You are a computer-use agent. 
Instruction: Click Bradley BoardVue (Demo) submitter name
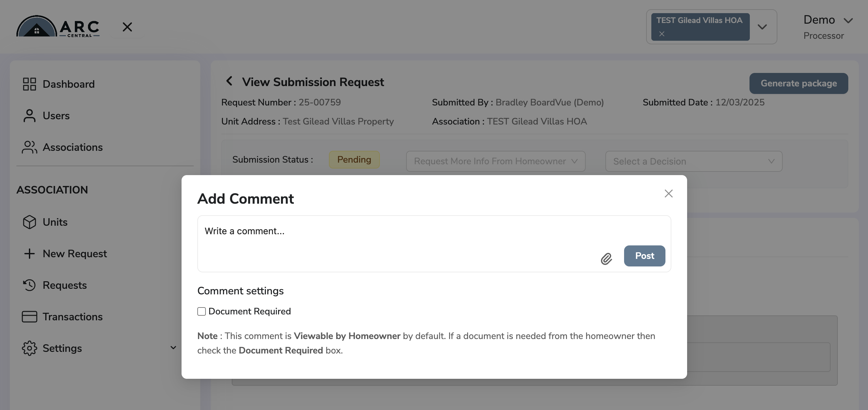[x=550, y=102]
